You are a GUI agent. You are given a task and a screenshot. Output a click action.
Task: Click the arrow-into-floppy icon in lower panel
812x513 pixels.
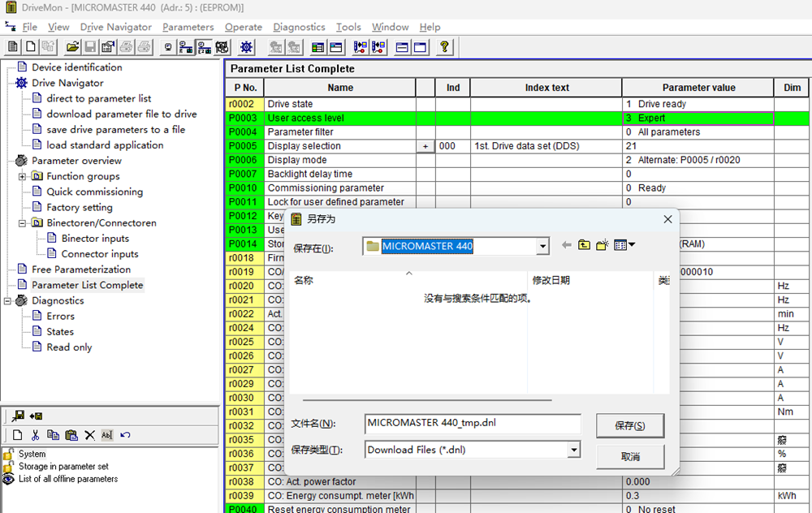pyautogui.click(x=36, y=416)
